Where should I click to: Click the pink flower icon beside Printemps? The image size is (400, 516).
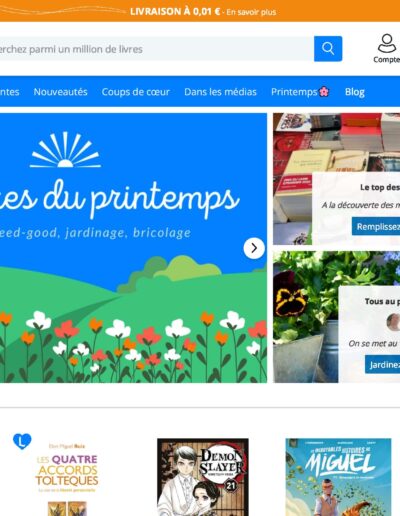point(324,92)
